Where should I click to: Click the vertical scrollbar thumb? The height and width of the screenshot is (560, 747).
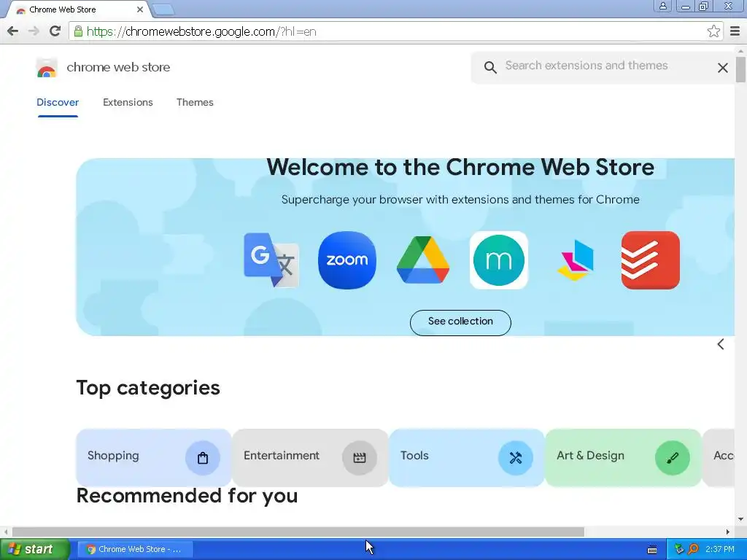point(740,69)
